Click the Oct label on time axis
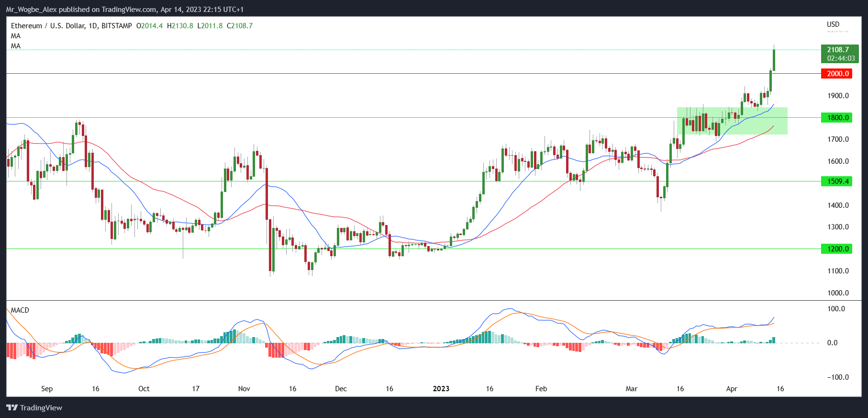This screenshot has height=418, width=868. click(x=144, y=389)
